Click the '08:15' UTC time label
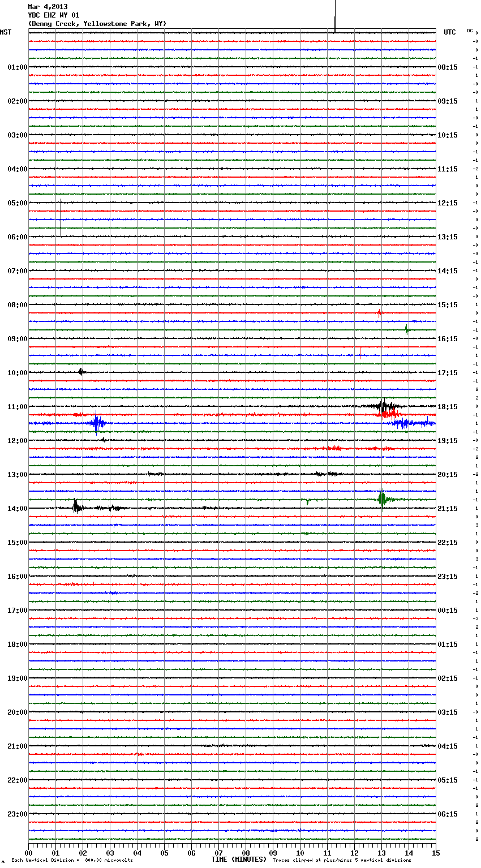481x868 pixels. pos(448,67)
